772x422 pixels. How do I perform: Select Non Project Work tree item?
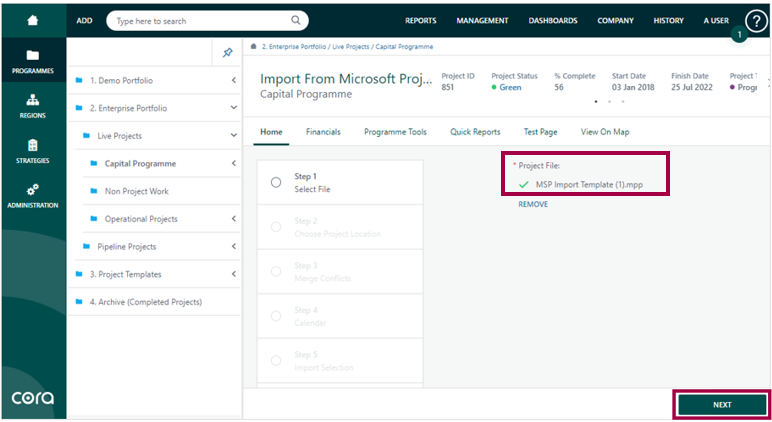(136, 191)
